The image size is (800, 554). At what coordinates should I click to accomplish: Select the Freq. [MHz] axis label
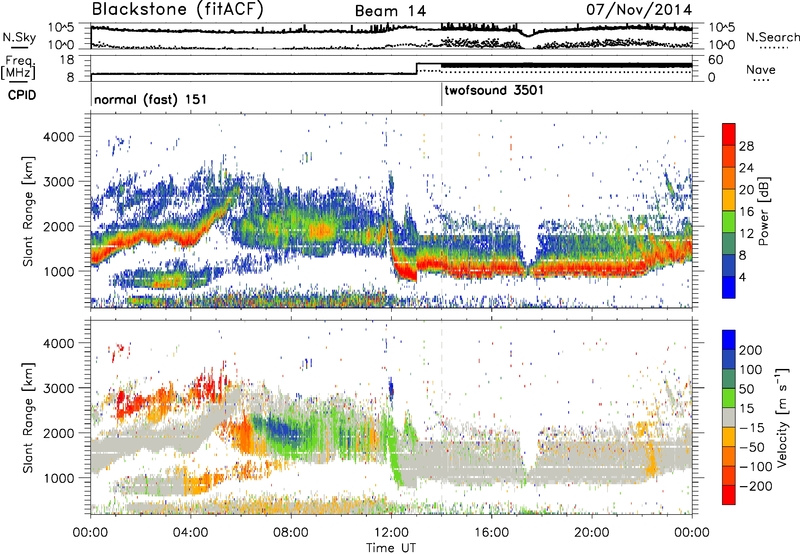(19, 67)
